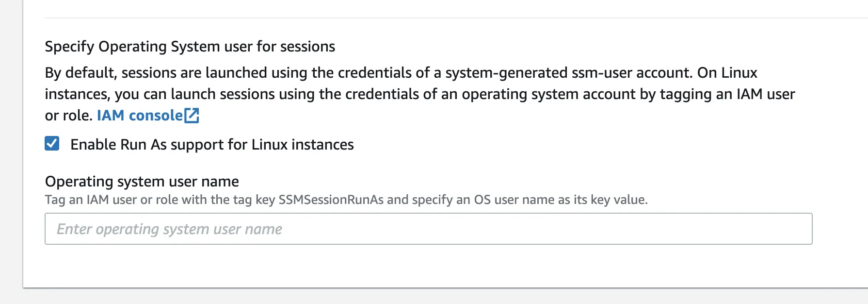Open the IAM console link
The image size is (868, 304).
tap(140, 116)
